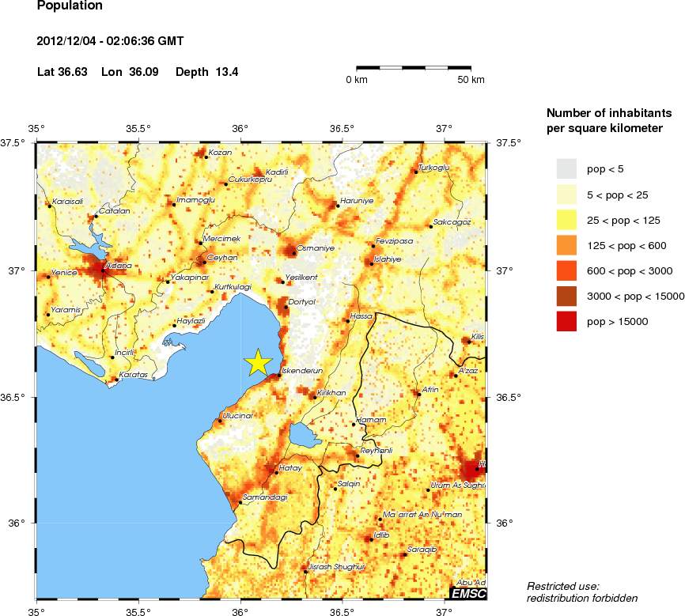Click the Haylazli town label

(x=191, y=321)
